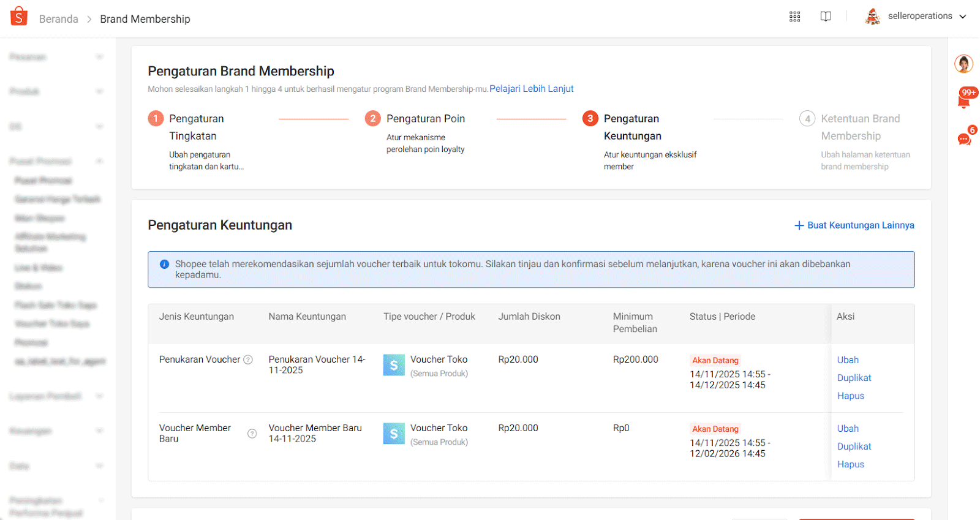This screenshot has height=520, width=980.
Task: Open the apps grid icon in the header
Action: coord(795,17)
